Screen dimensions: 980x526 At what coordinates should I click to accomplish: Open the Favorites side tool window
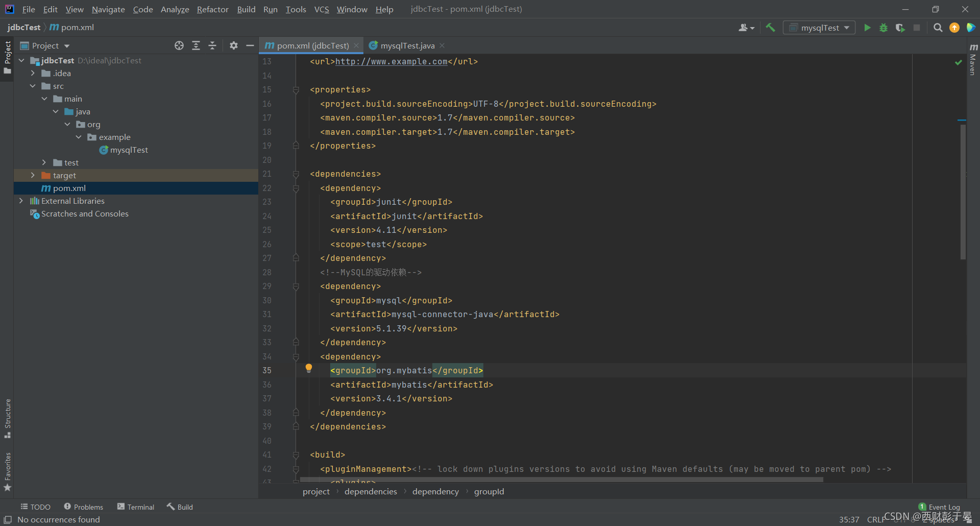(7, 472)
